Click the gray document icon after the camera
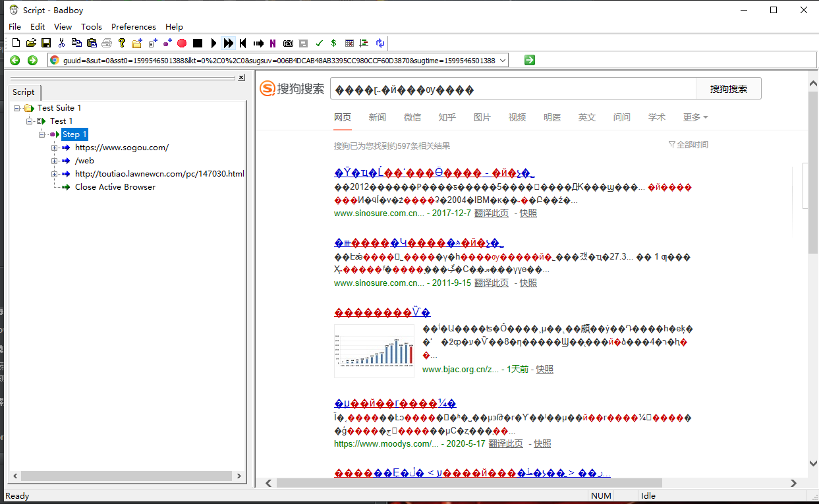819x504 pixels. [303, 43]
